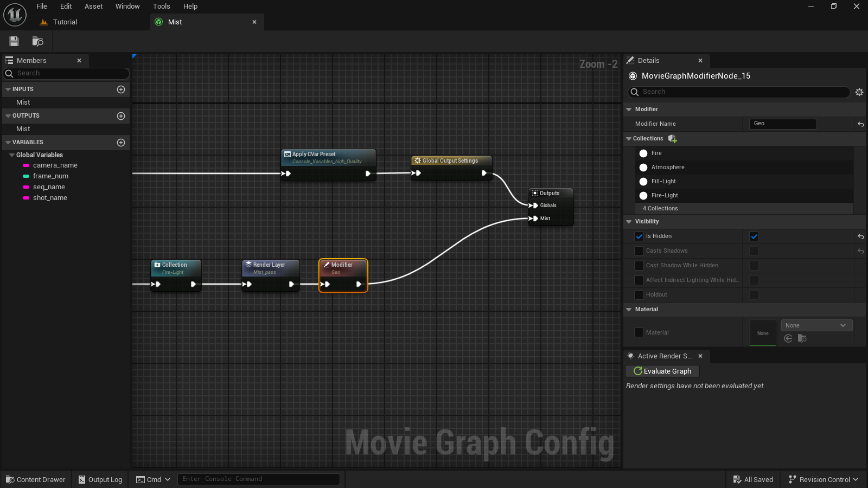Viewport: 868px width, 488px height.
Task: Select the Outputs node header
Action: [551, 193]
